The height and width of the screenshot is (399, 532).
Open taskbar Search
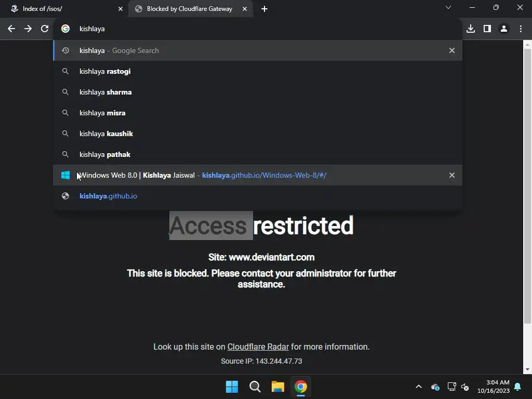(x=255, y=387)
